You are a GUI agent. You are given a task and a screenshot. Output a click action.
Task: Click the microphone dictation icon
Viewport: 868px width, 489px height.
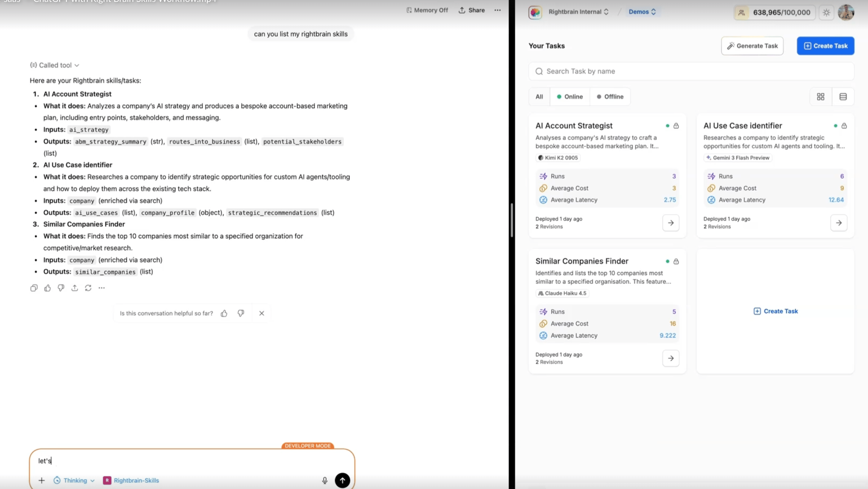pyautogui.click(x=325, y=480)
